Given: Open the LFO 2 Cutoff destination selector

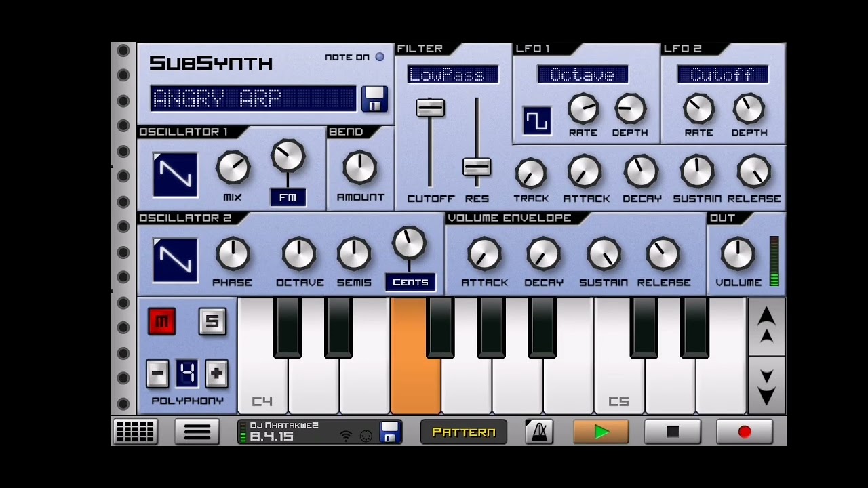Looking at the screenshot, I should (723, 75).
